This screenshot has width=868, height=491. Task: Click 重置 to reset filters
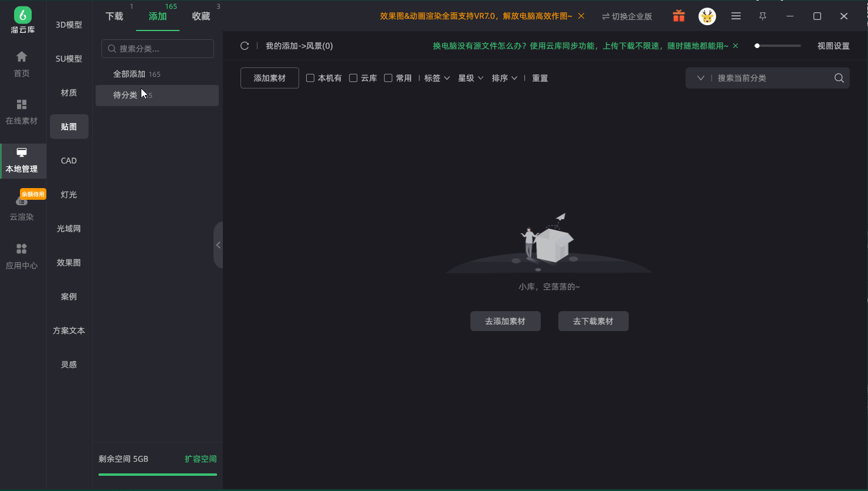[540, 78]
